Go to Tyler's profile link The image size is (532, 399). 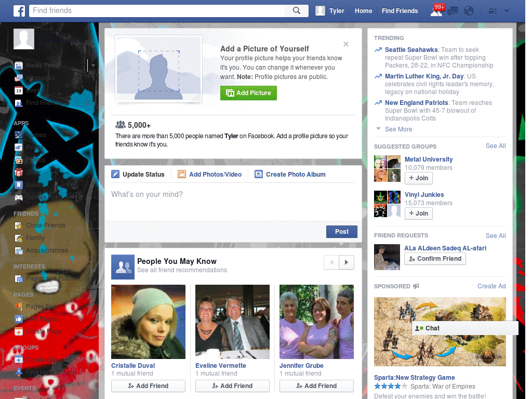[x=337, y=11]
